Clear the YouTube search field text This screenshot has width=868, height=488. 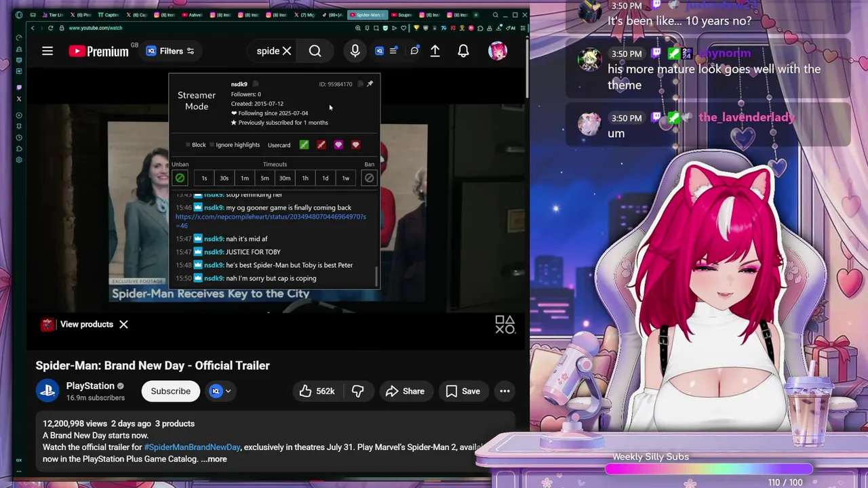pos(287,51)
